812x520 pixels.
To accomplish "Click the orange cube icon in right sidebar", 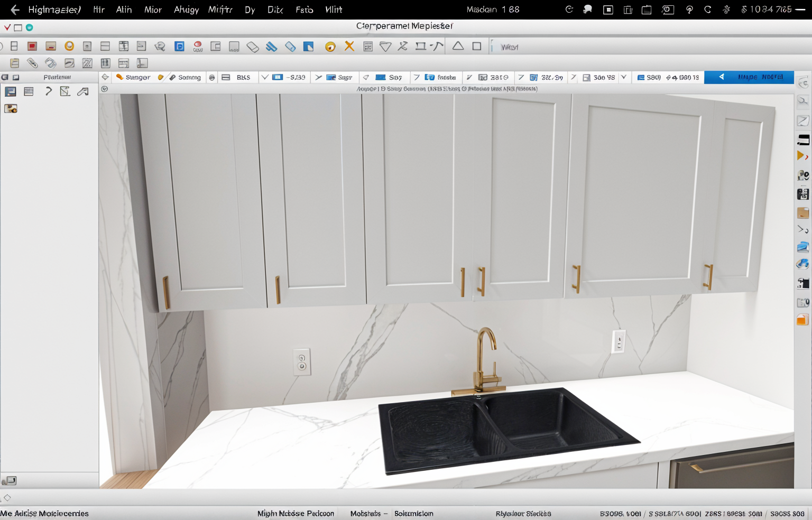I will pos(802,320).
